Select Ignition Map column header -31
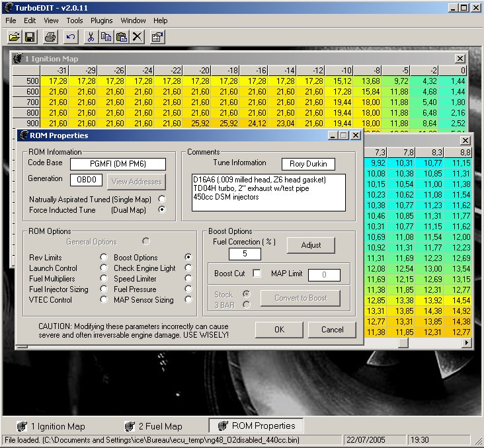This screenshot has width=484, height=448. tap(55, 71)
